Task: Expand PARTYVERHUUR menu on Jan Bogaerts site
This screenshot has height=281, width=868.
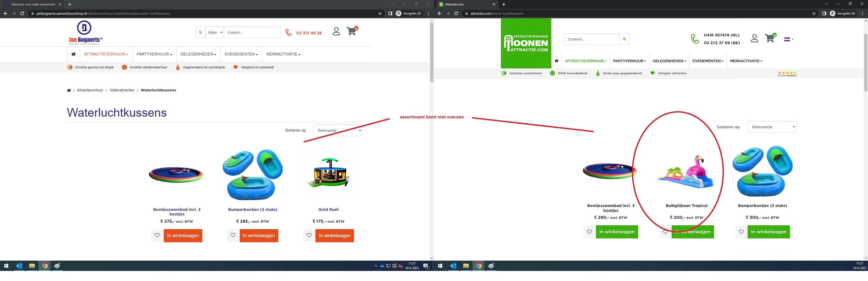Action: pyautogui.click(x=154, y=54)
